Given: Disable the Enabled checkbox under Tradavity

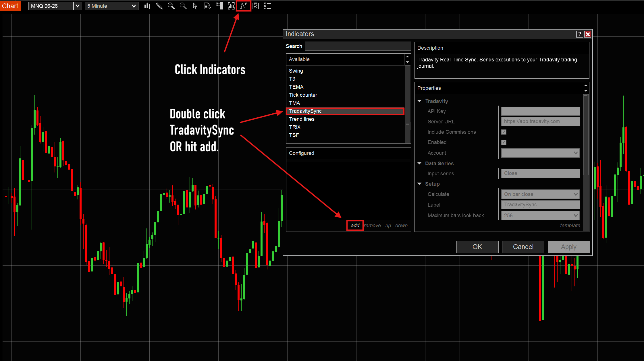Looking at the screenshot, I should pos(504,142).
